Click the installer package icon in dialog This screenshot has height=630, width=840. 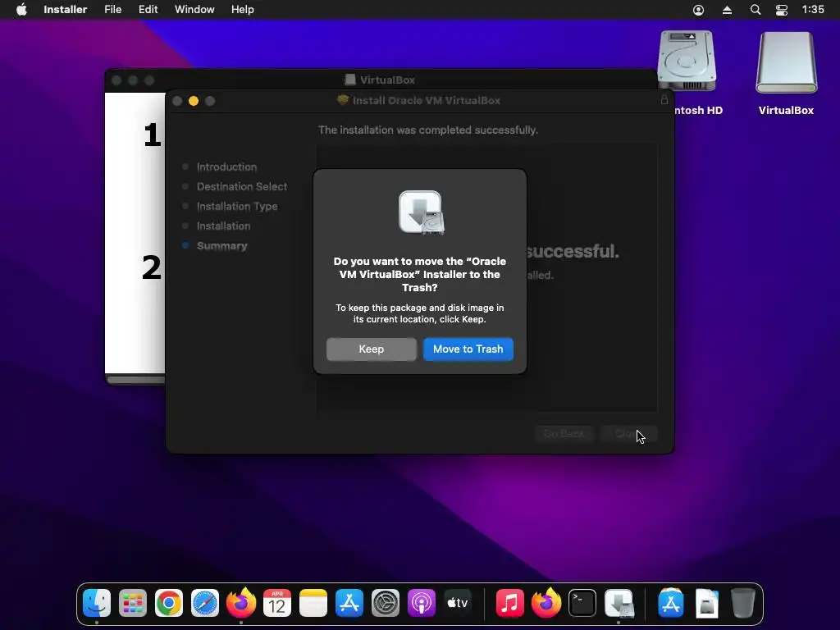[x=421, y=212]
